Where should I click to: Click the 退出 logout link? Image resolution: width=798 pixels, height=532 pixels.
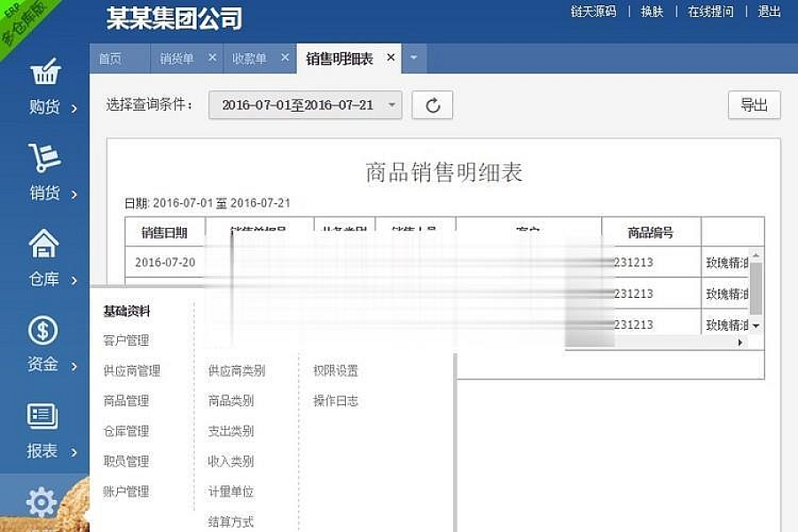coord(769,12)
